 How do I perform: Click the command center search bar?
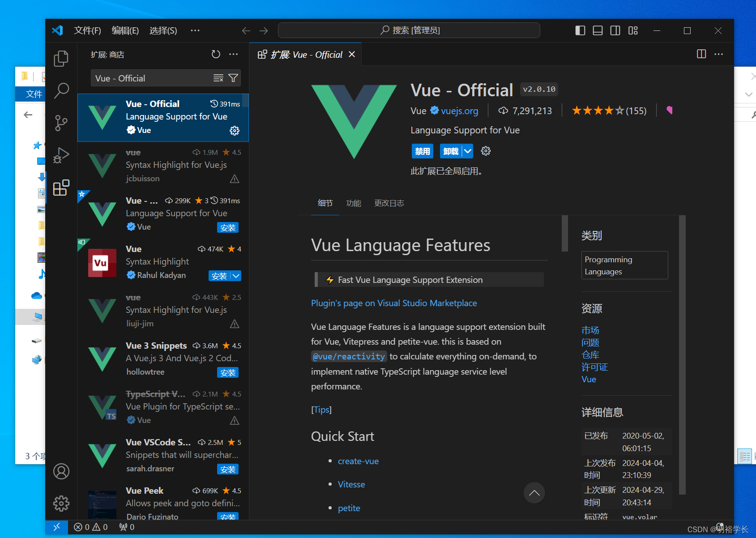click(x=409, y=30)
